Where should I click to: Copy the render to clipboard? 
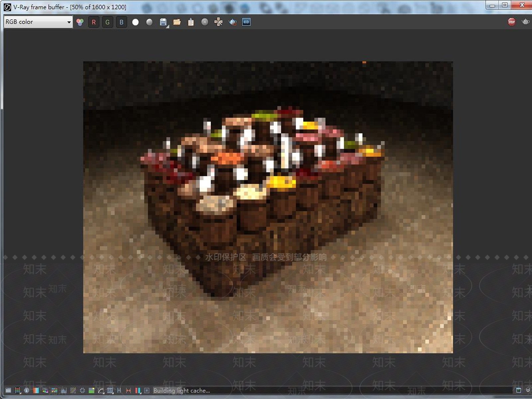click(191, 22)
